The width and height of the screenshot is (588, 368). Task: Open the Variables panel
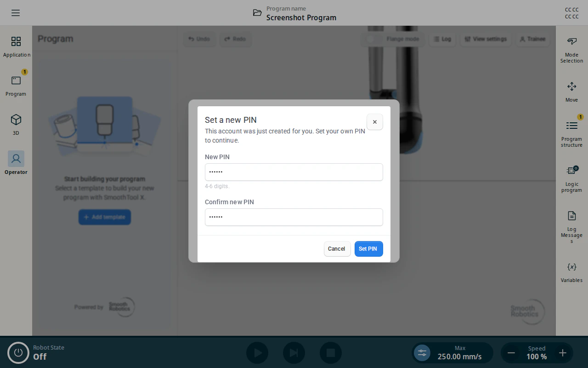coord(571,272)
